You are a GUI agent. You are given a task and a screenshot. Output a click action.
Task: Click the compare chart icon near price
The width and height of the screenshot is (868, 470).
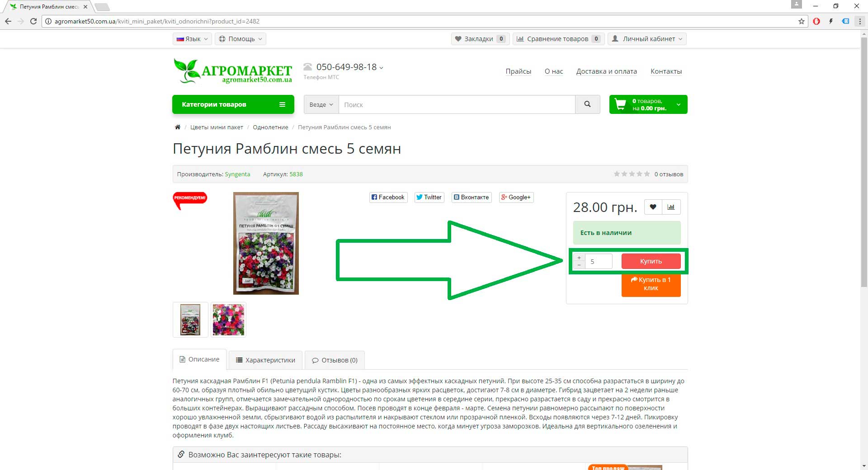pyautogui.click(x=671, y=207)
